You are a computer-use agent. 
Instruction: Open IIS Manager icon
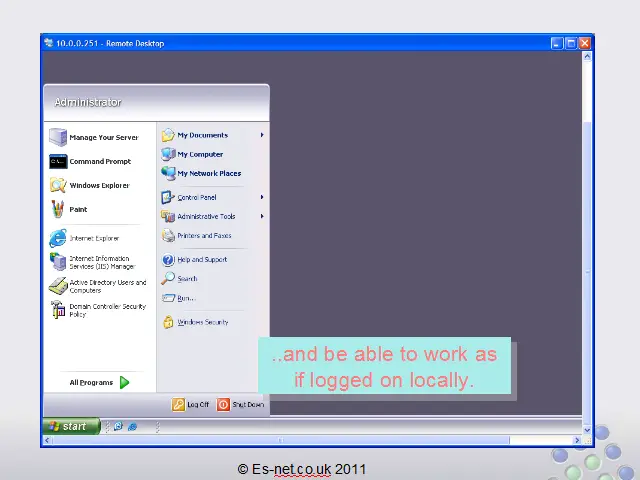(58, 262)
